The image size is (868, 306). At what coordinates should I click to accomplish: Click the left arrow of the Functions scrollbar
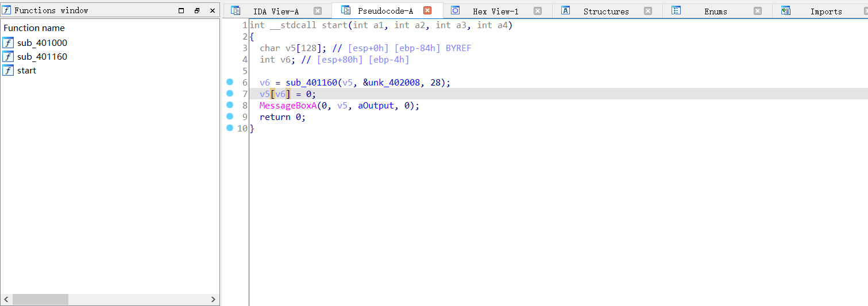pos(7,300)
